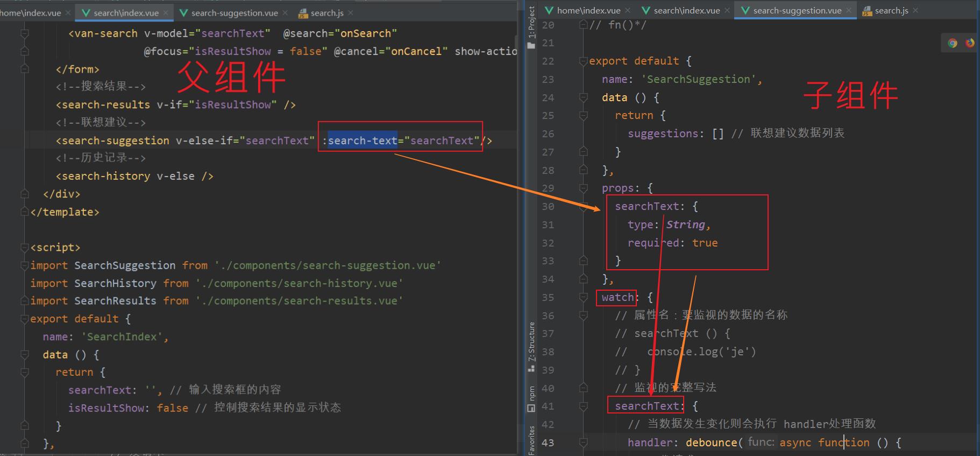Collapse fold marker on line 25 return
This screenshot has width=980, height=456.
[584, 116]
